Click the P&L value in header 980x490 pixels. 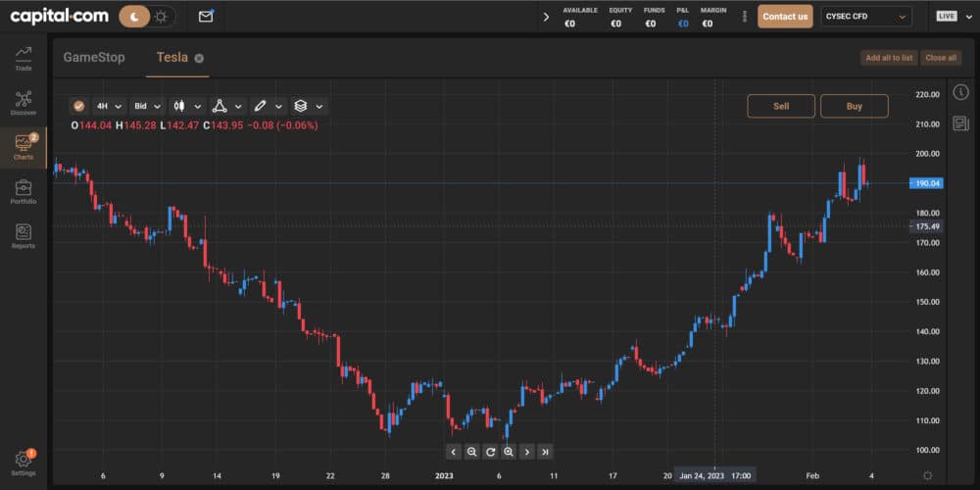click(x=682, y=24)
